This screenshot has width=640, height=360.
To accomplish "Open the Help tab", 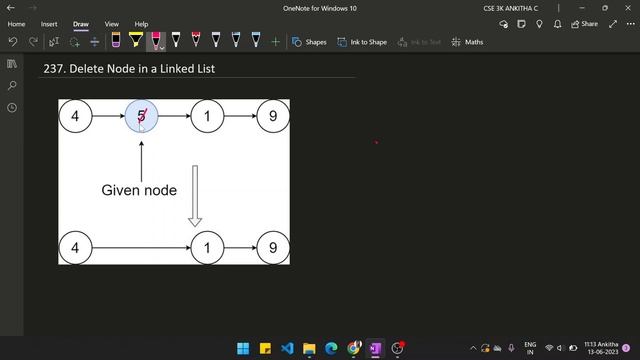I will pos(141,24).
